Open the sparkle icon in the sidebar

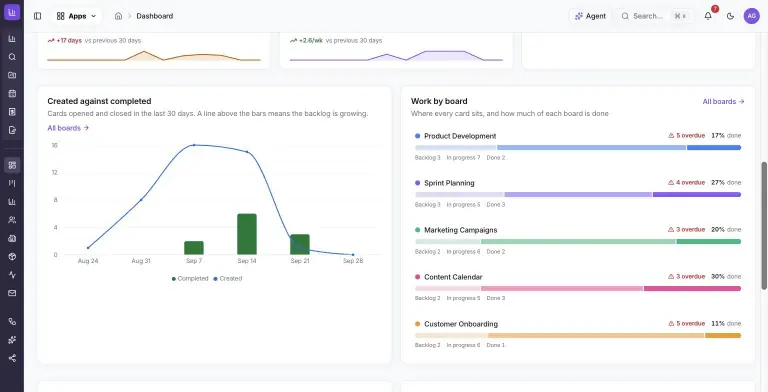pyautogui.click(x=12, y=340)
